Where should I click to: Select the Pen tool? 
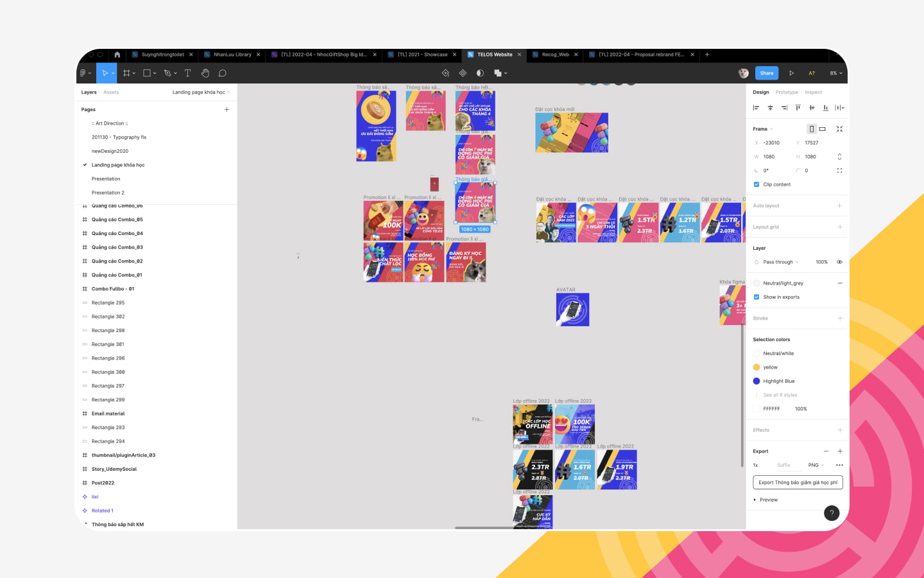click(167, 73)
